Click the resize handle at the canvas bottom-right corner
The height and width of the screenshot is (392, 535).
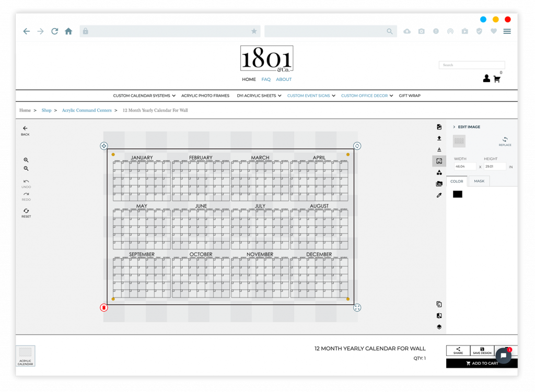357,307
